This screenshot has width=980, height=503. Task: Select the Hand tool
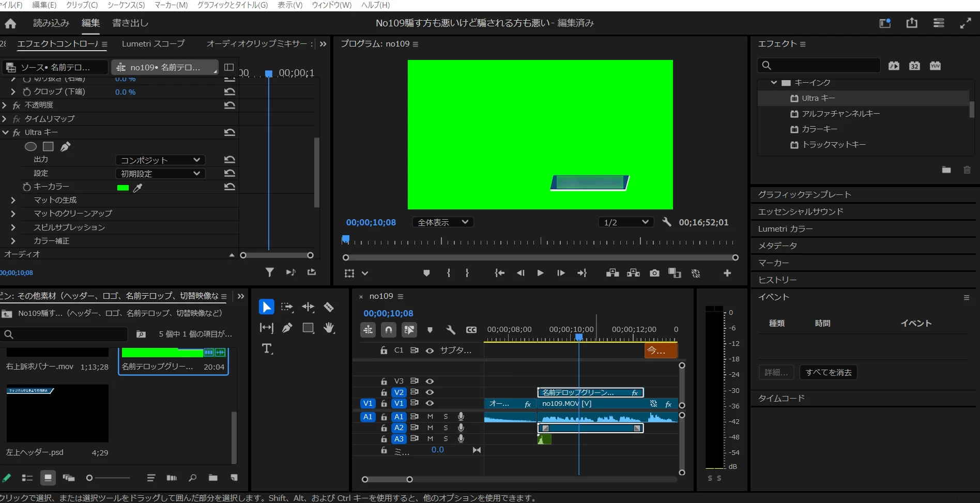pyautogui.click(x=329, y=328)
